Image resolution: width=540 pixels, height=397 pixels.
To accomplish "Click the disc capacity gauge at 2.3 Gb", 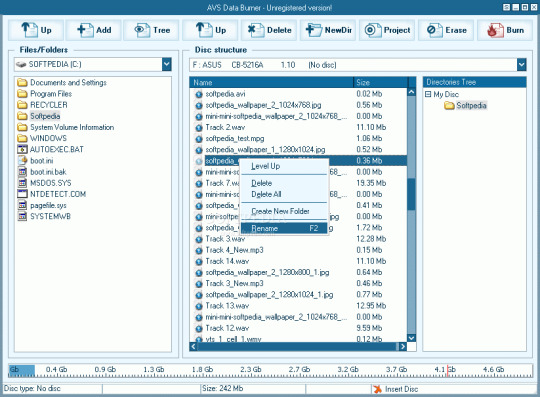I will coord(250,370).
